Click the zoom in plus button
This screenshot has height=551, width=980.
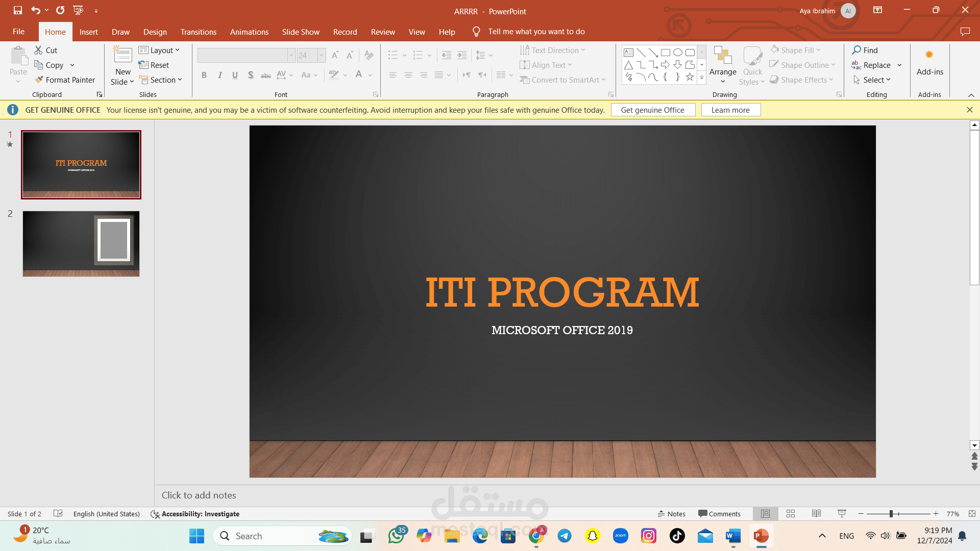pyautogui.click(x=936, y=514)
